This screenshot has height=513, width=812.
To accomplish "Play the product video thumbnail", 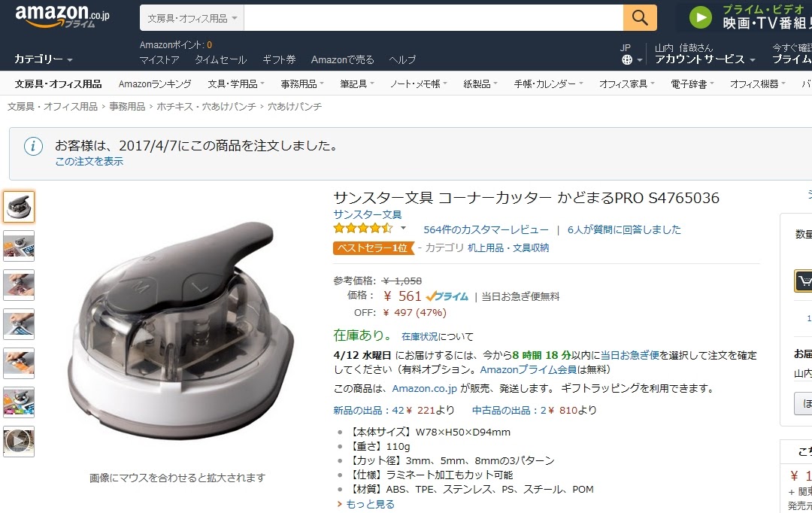I will 19,442.
